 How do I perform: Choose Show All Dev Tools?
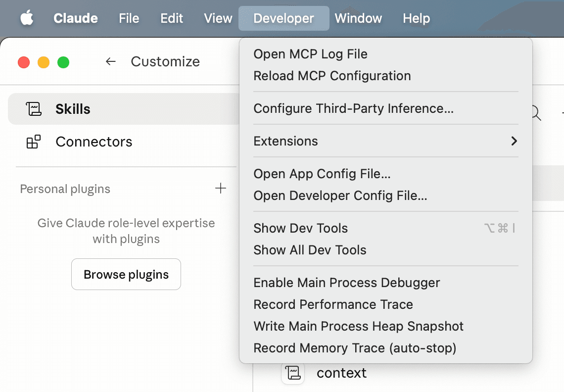coord(385,250)
